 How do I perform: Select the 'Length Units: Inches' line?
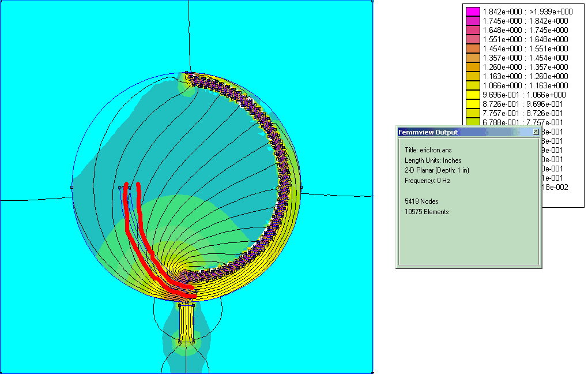pos(433,160)
